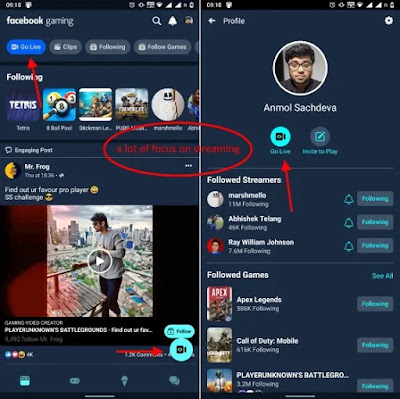The width and height of the screenshot is (400, 399).
Task: Open the Follow Games tab
Action: (163, 47)
